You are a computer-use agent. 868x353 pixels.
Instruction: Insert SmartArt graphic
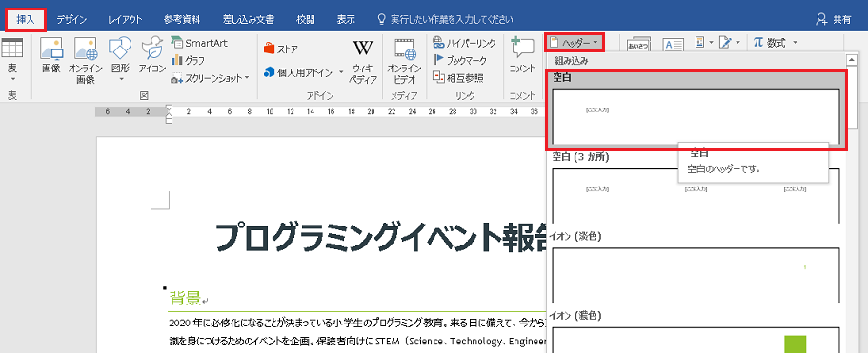(x=199, y=43)
